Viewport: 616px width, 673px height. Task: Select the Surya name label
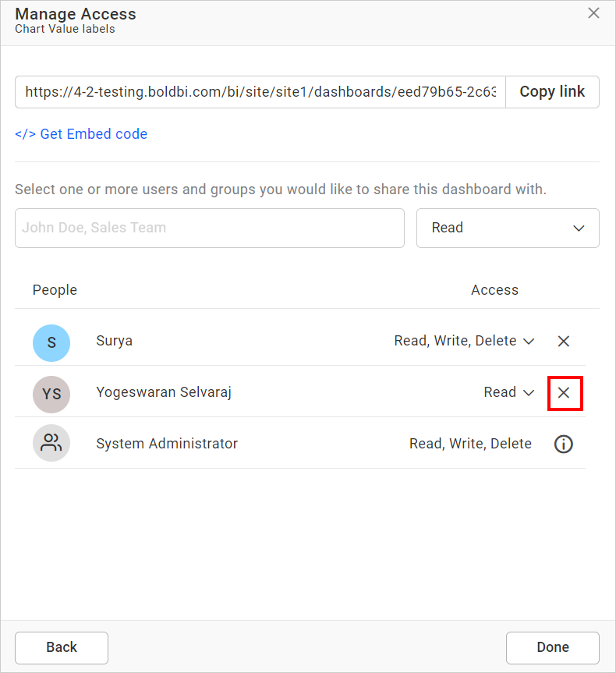click(114, 341)
